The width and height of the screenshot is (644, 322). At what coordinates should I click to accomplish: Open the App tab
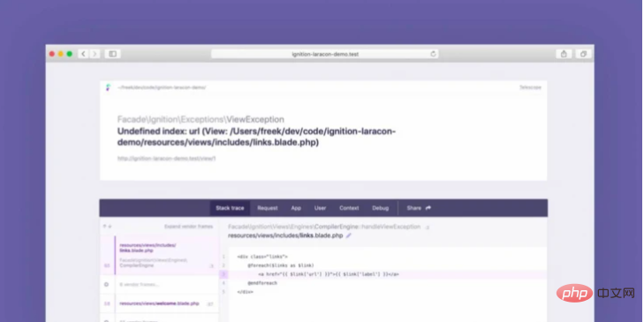click(296, 208)
